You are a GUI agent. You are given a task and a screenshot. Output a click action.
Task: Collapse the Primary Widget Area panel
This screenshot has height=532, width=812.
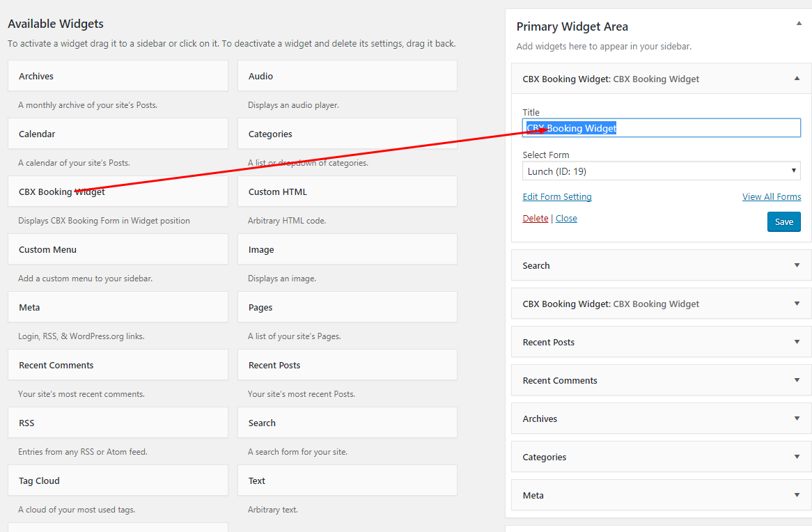[x=799, y=24]
